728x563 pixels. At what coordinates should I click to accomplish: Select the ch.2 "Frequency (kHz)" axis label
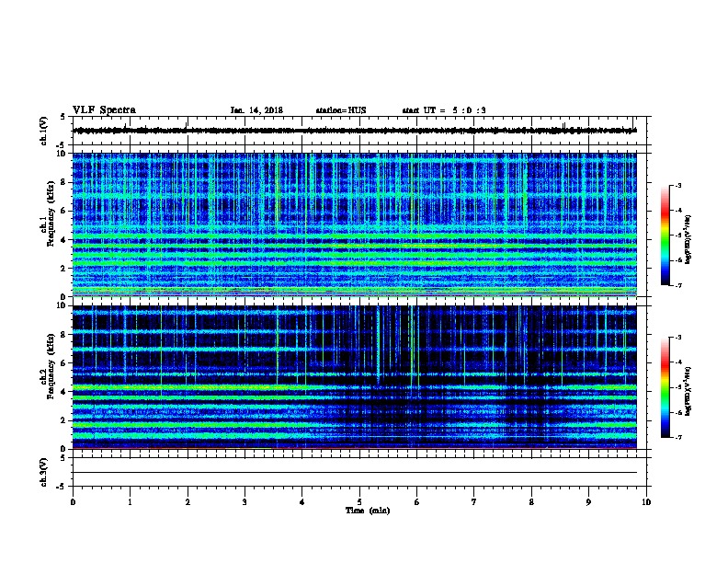(x=51, y=366)
